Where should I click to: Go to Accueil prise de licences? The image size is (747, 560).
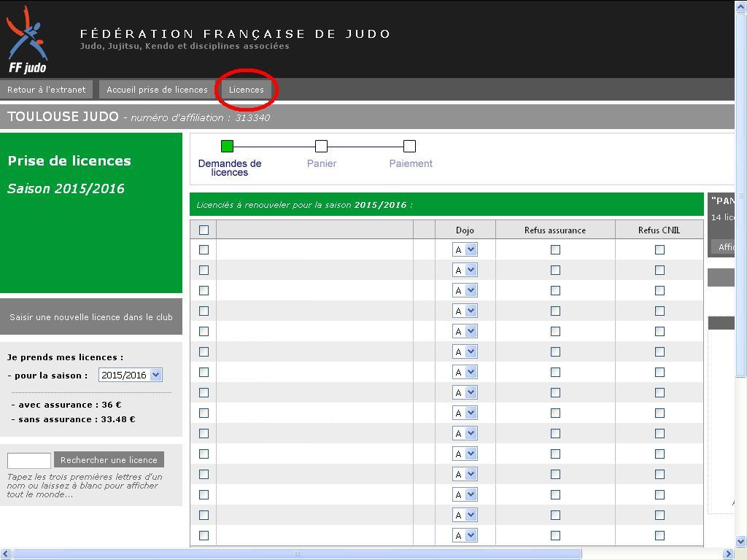click(x=157, y=90)
